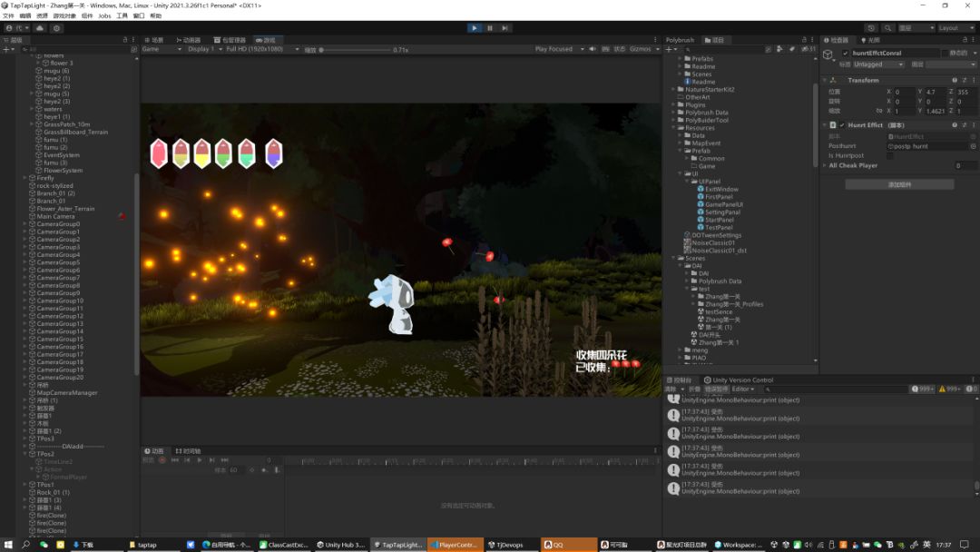Click the global search magnifier icon

(887, 28)
